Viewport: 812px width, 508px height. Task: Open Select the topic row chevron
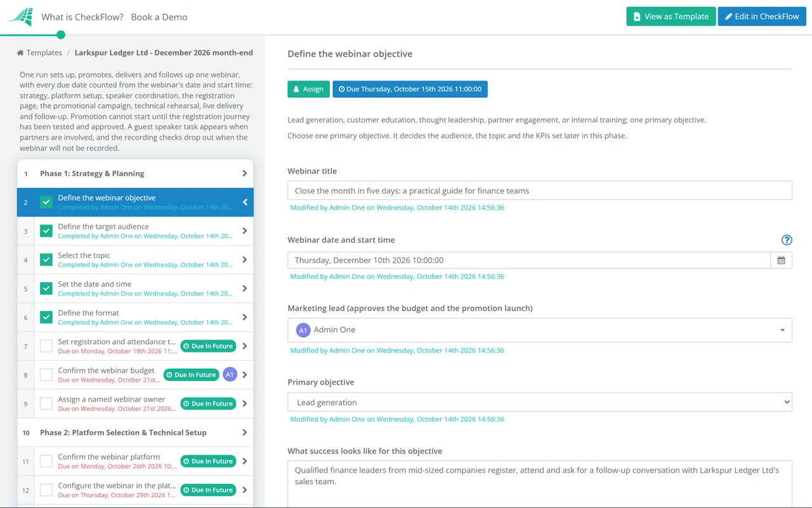tap(245, 260)
